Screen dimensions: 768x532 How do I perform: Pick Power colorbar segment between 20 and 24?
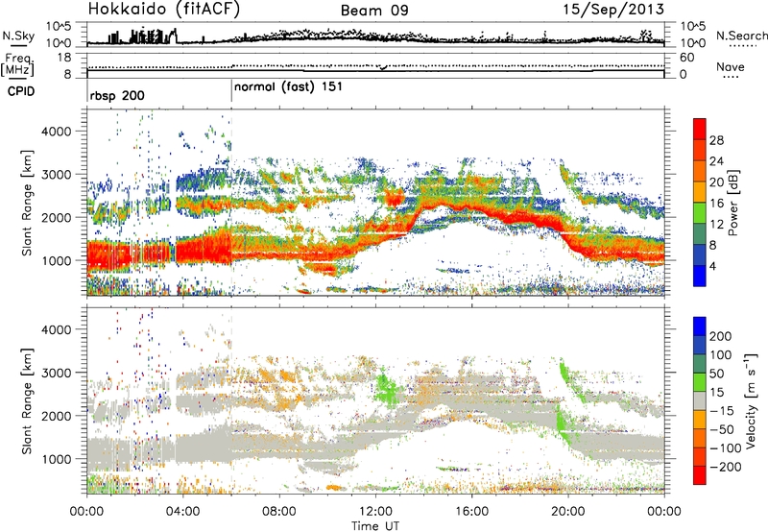coord(700,171)
